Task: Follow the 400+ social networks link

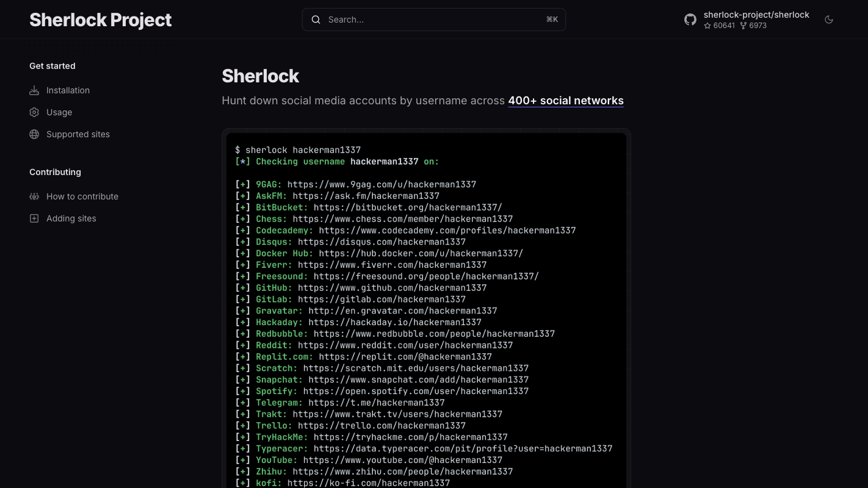Action: coord(566,101)
